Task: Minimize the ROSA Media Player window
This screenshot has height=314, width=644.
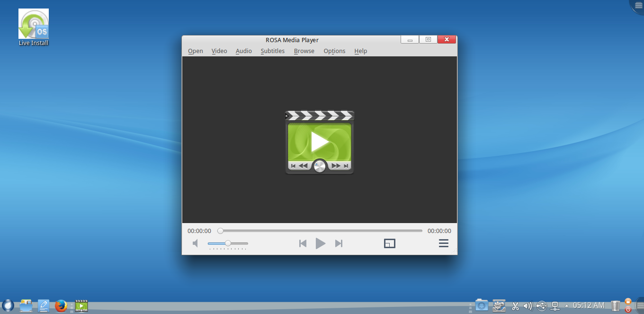Action: pos(410,40)
